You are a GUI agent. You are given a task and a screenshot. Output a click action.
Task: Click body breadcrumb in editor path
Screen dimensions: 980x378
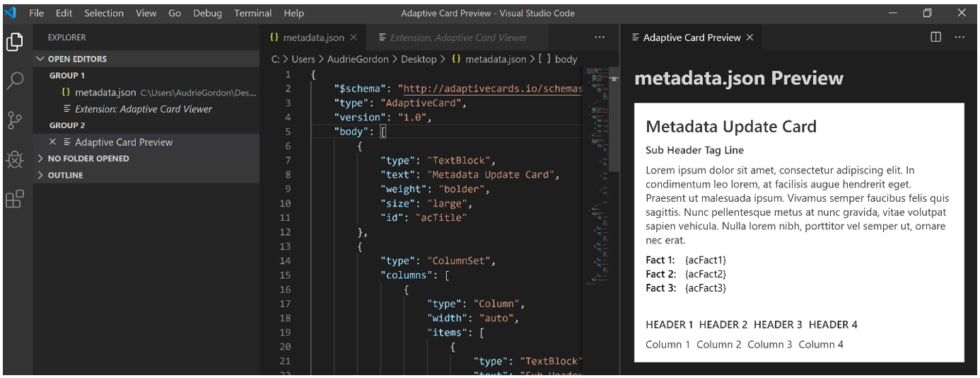click(565, 59)
